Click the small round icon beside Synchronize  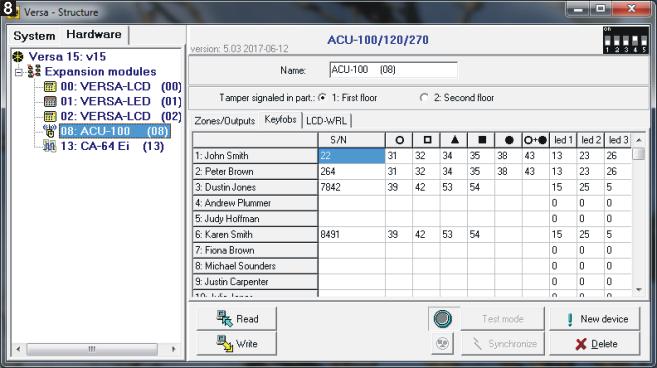(442, 344)
